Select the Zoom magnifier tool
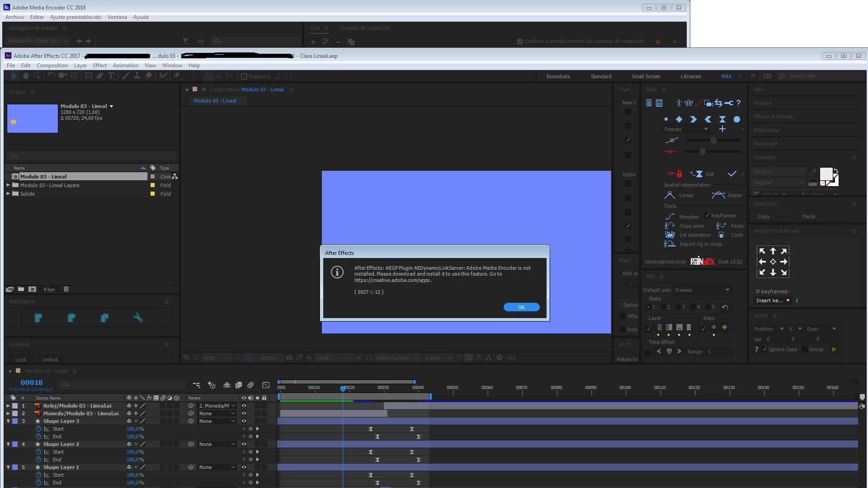Image resolution: width=868 pixels, height=488 pixels. pyautogui.click(x=37, y=76)
